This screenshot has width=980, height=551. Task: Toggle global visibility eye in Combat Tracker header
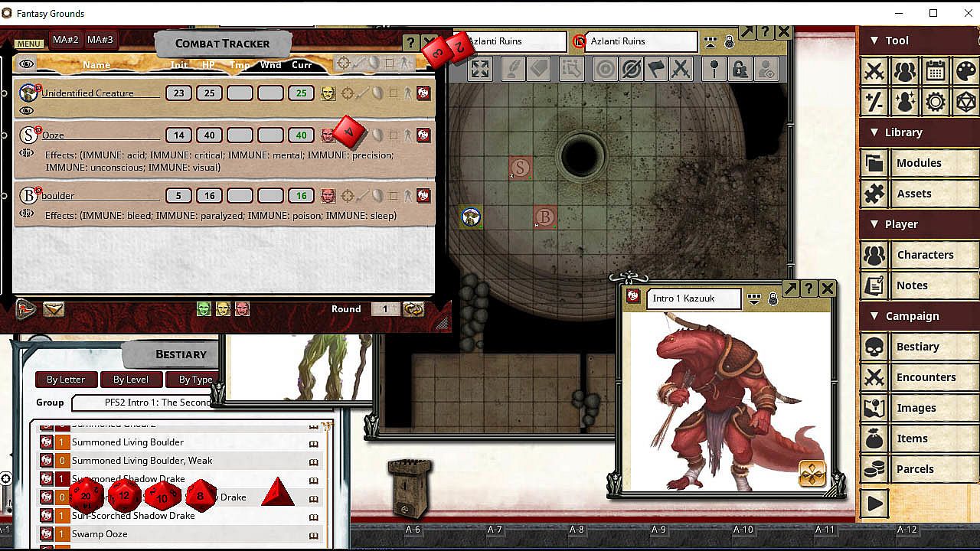coord(27,64)
